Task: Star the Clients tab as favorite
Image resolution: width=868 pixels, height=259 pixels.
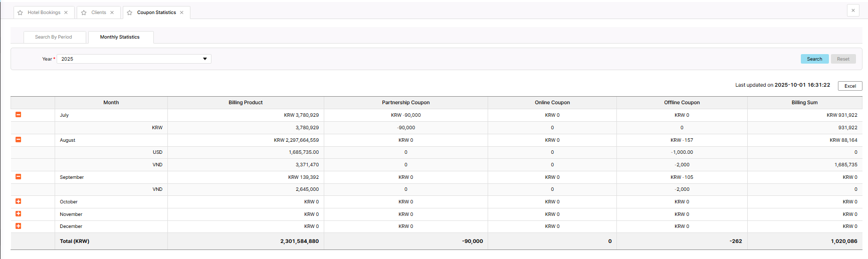Action: 84,13
